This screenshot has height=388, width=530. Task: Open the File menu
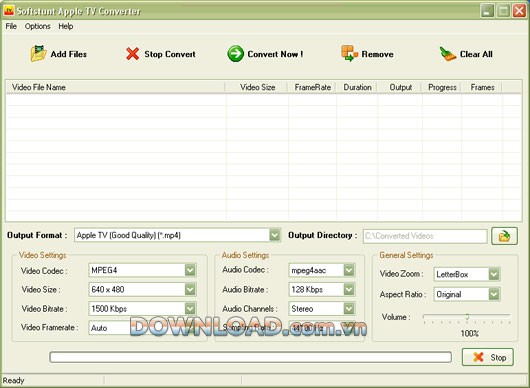[x=11, y=26]
